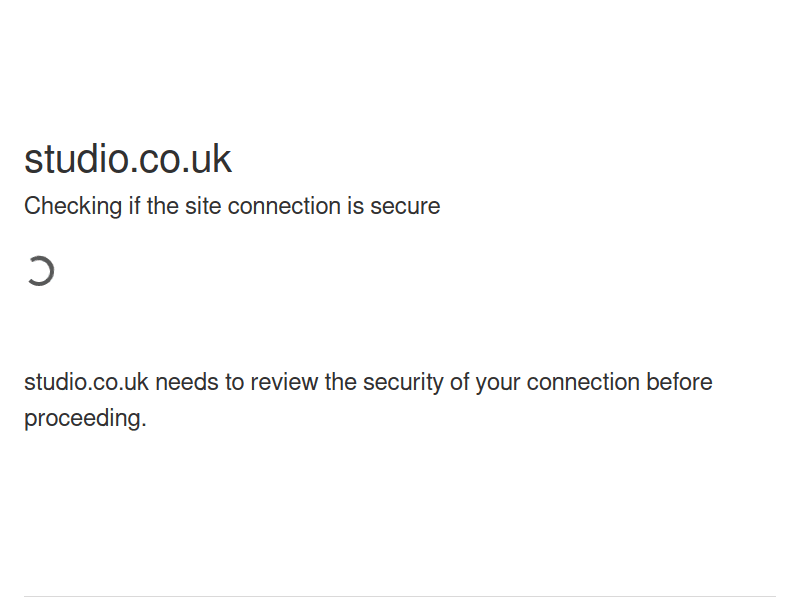Viewport: 800px width, 600px height.
Task: Click the word "secure" in the subtitle
Action: tap(405, 206)
